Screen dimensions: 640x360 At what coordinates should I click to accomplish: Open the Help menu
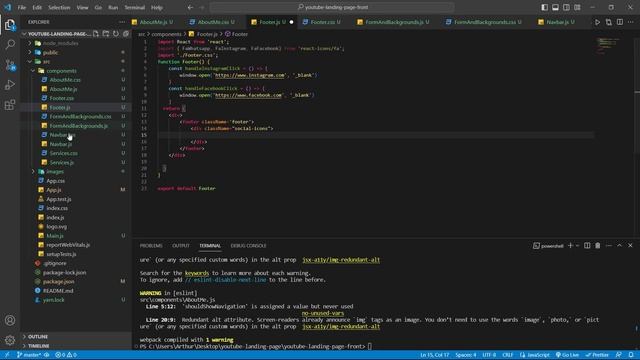(x=157, y=7)
